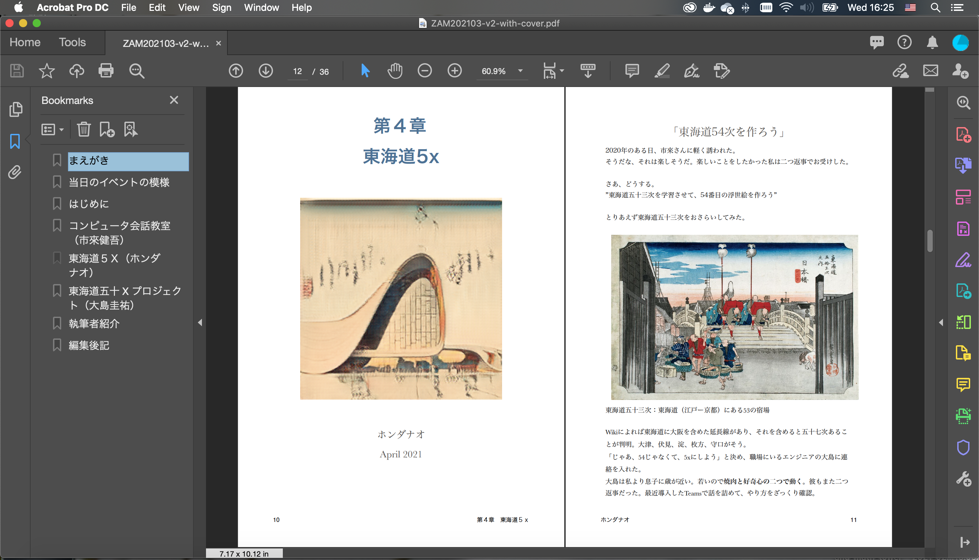Click the vertical document scrollbar thumb
Viewport: 979px width, 560px height.
click(x=930, y=241)
